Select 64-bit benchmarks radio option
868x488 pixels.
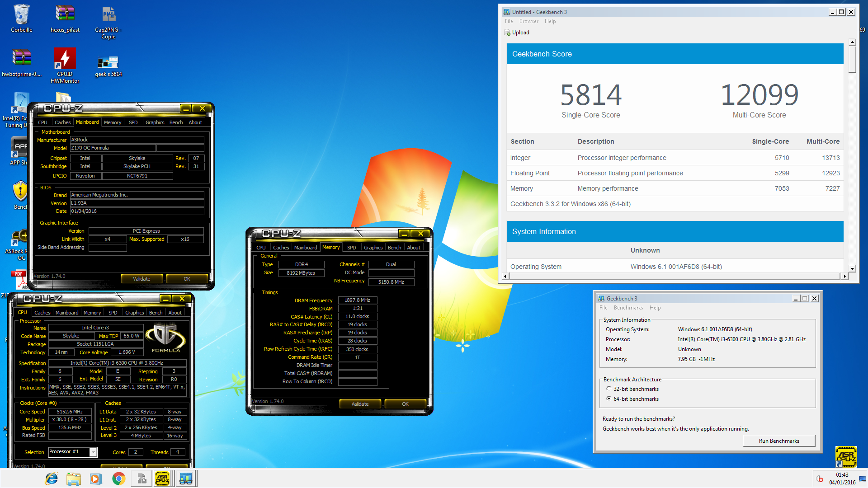(x=609, y=399)
